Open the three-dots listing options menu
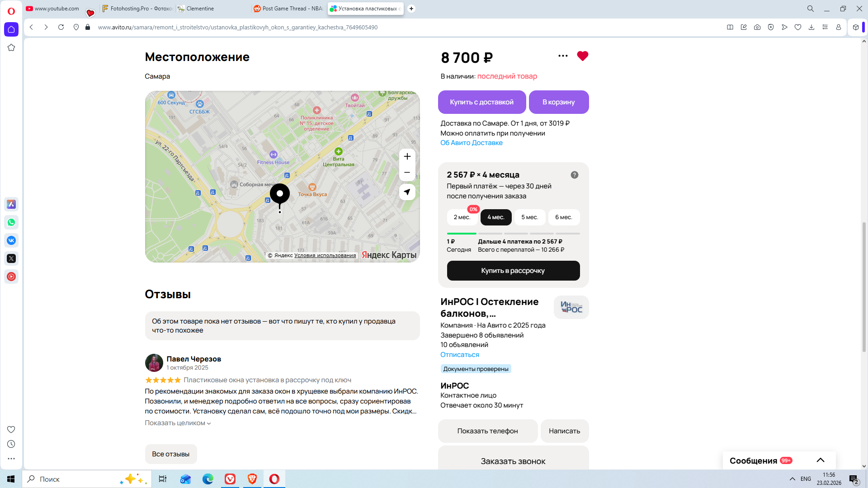This screenshot has height=488, width=868. pos(563,56)
